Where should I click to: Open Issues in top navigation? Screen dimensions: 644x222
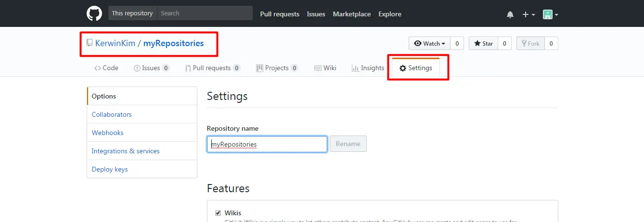(316, 14)
